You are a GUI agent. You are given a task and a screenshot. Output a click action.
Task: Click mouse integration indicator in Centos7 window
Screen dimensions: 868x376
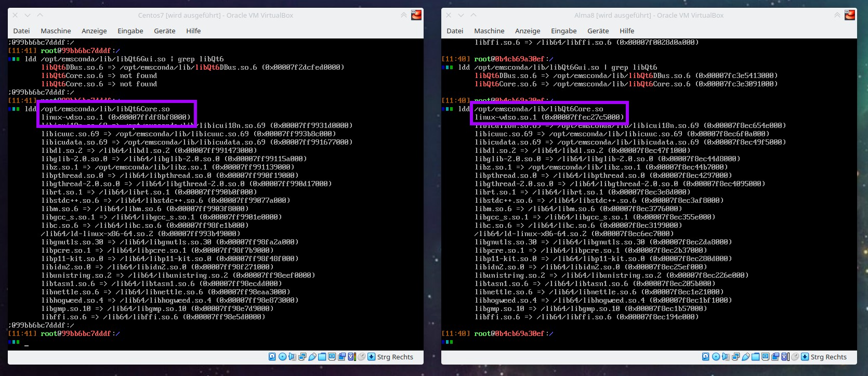(362, 357)
